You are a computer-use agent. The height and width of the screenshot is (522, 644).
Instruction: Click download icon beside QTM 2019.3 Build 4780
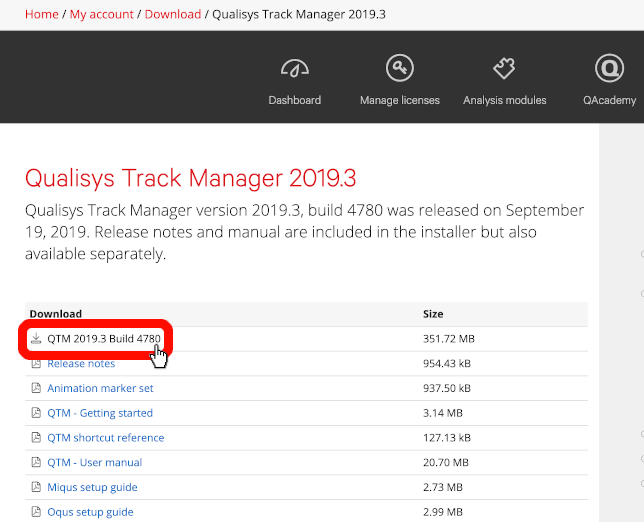(x=36, y=338)
